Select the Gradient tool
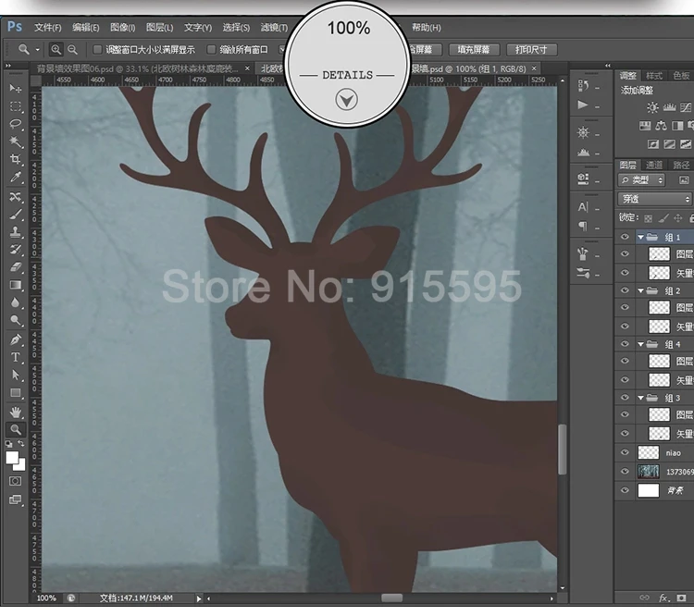The image size is (694, 616). click(x=16, y=285)
